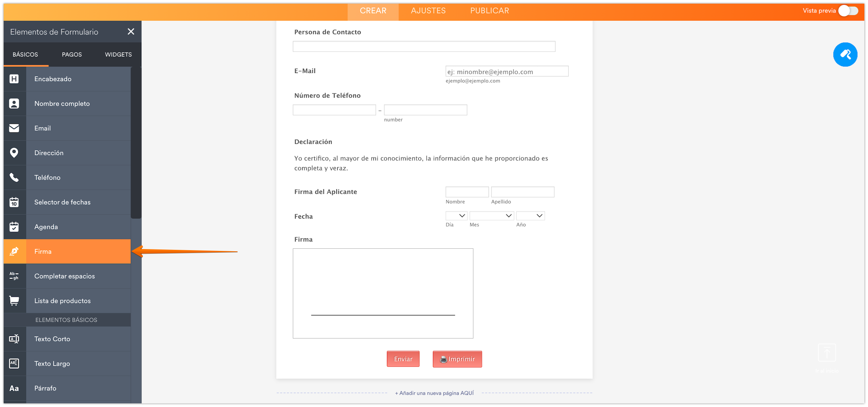Image resolution: width=868 pixels, height=407 pixels.
Task: Go to the PUBLICAR tab
Action: pos(489,11)
